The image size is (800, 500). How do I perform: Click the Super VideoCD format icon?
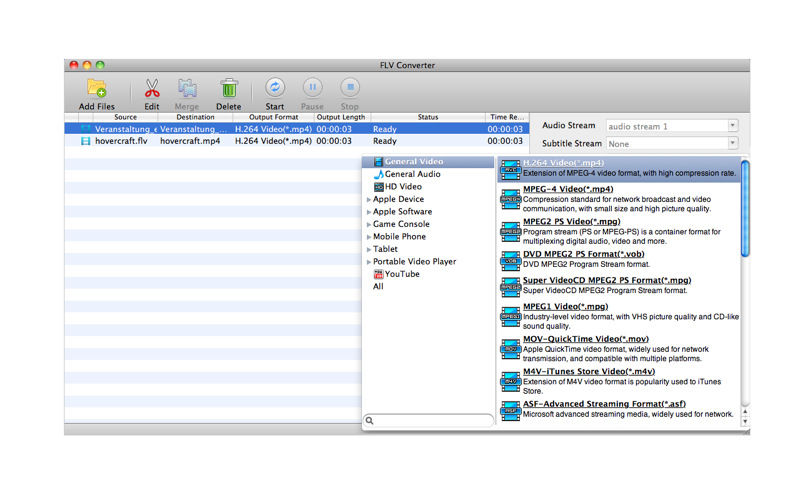click(x=510, y=287)
